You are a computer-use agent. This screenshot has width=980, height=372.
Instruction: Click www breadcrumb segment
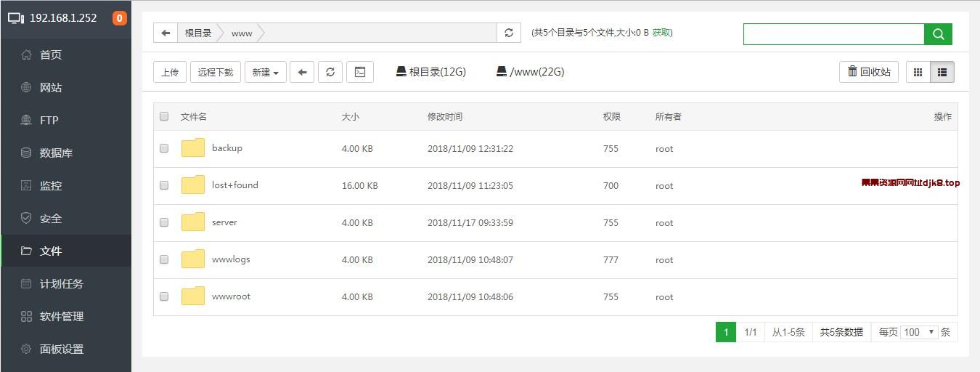coord(242,33)
